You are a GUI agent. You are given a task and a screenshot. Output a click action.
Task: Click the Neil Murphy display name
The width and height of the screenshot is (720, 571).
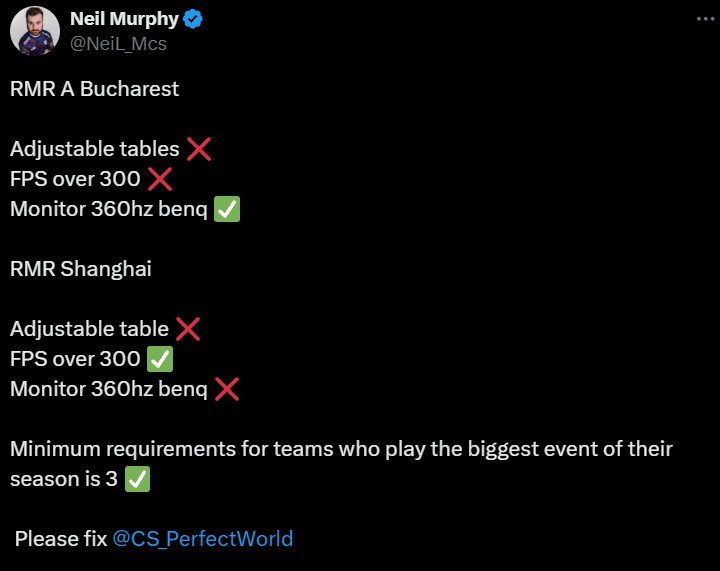pyautogui.click(x=123, y=19)
